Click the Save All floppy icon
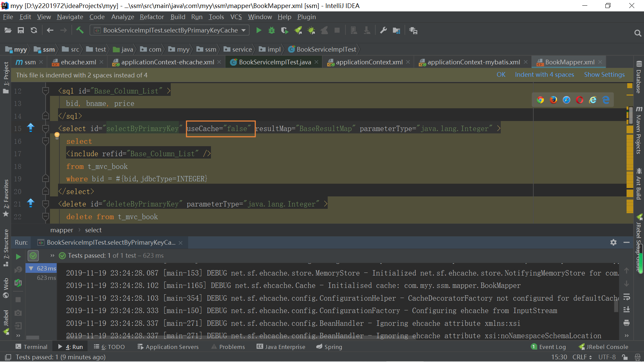 [x=21, y=31]
